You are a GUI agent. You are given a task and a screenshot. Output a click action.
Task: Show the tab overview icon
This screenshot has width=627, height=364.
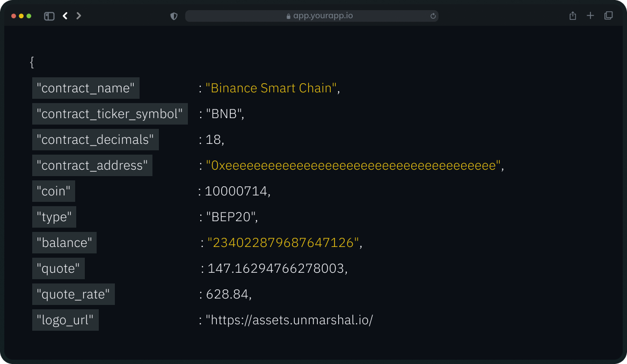[608, 16]
